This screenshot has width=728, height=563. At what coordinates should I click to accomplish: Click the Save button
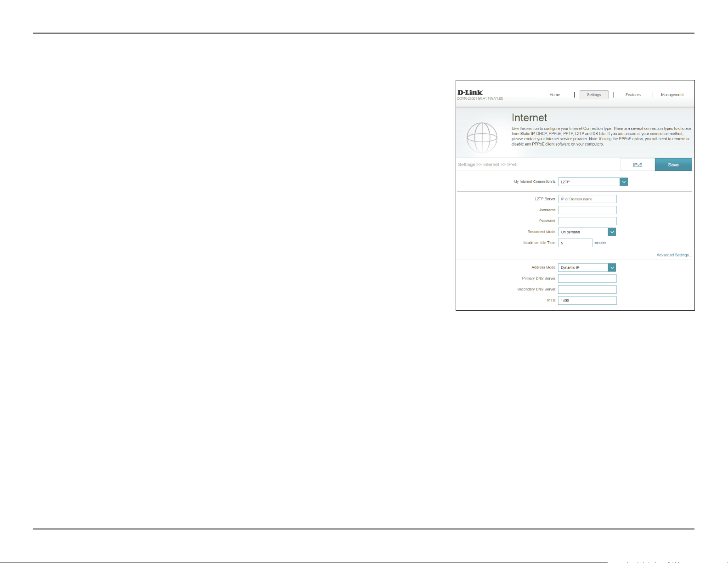673,165
